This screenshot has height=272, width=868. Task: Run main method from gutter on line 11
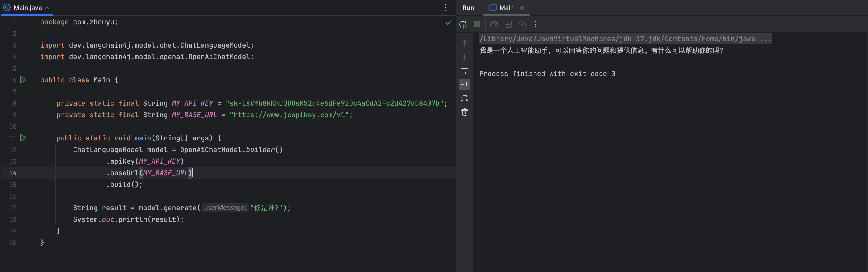tap(23, 138)
